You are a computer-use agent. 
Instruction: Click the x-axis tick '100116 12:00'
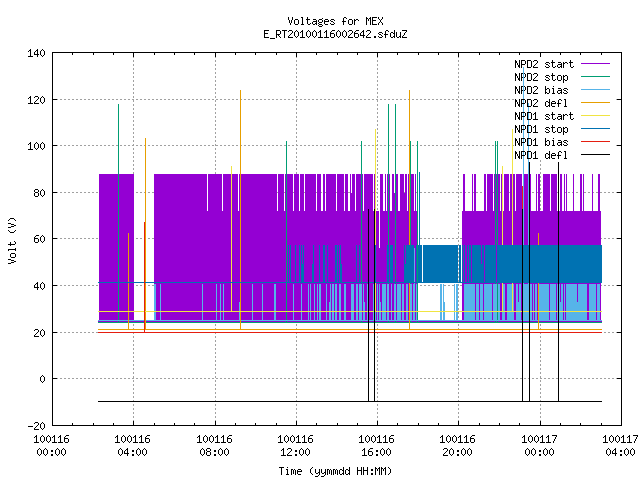coord(296,446)
